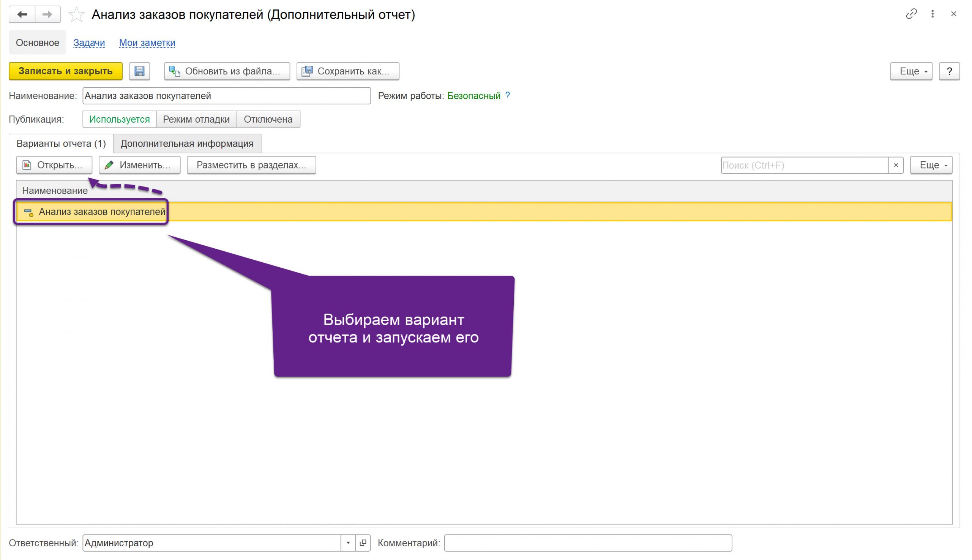The image size is (972, 560).
Task: Select Анализ заказов покупателей list row
Action: click(x=484, y=212)
